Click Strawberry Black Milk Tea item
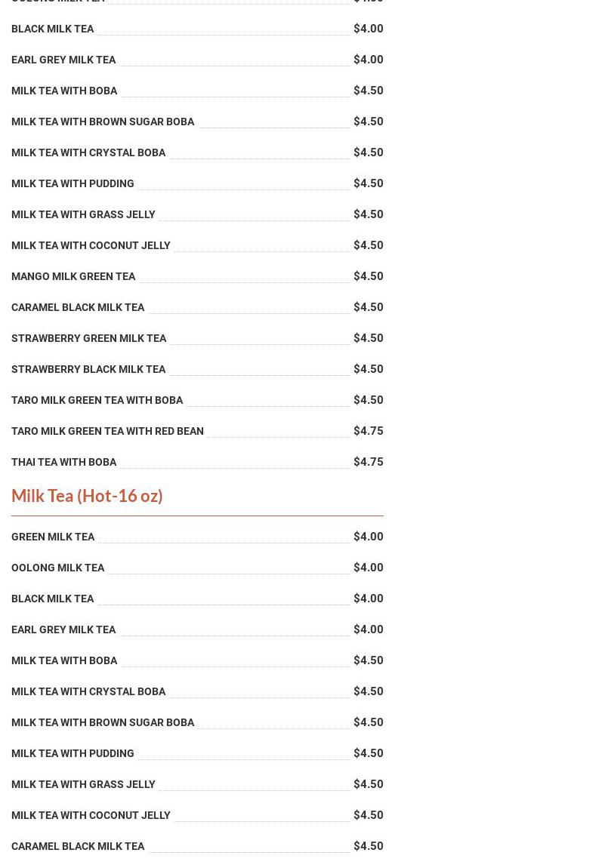This screenshot has width=593, height=868. pyautogui.click(x=88, y=369)
